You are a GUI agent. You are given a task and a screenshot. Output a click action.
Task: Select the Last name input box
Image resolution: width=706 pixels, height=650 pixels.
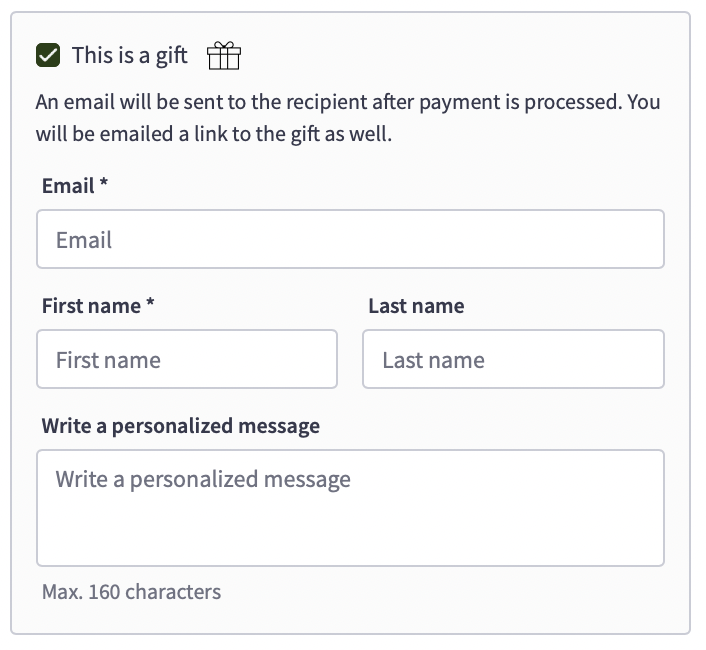[x=513, y=359]
